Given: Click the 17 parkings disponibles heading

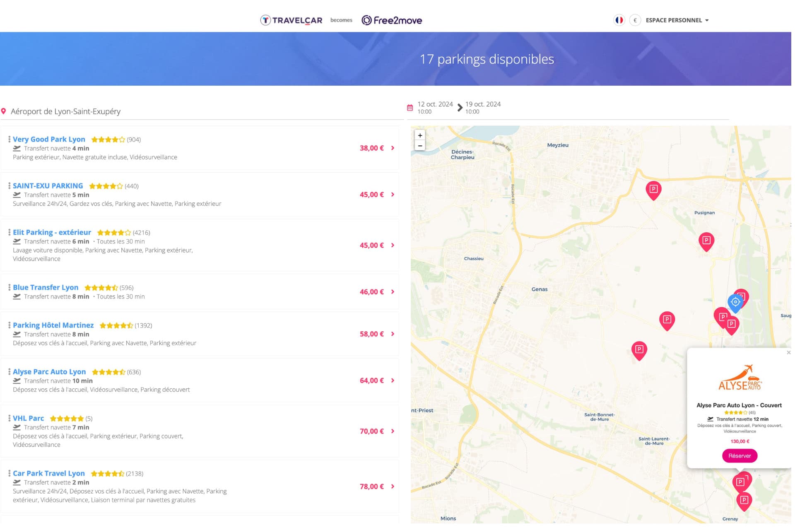Looking at the screenshot, I should [487, 59].
